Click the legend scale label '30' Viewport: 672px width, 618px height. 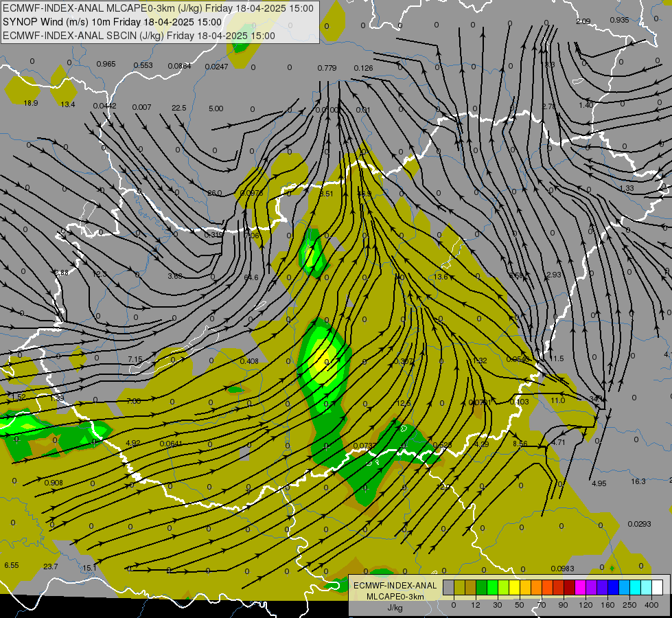pos(498,605)
